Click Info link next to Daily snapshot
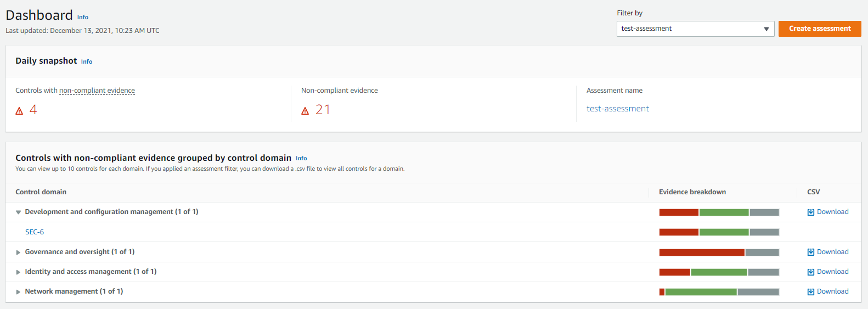The width and height of the screenshot is (868, 309). [87, 62]
